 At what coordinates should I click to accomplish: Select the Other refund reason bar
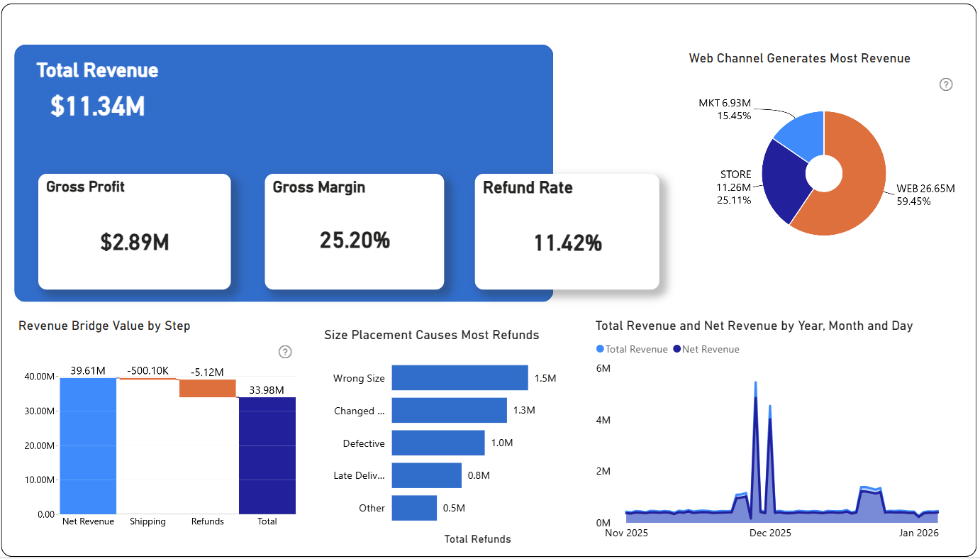click(x=414, y=508)
